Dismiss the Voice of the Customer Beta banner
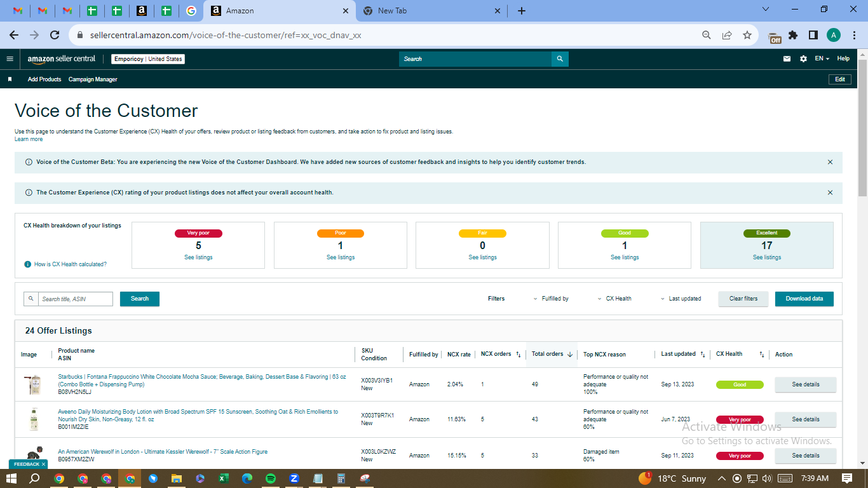The width and height of the screenshot is (868, 488). tap(830, 162)
